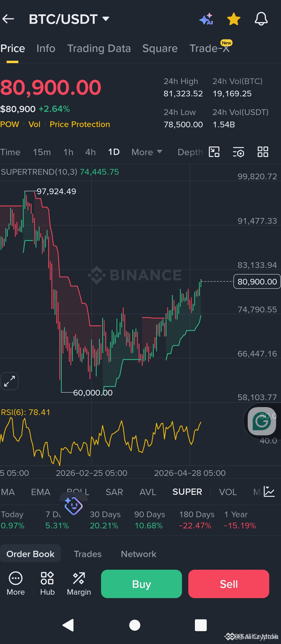Tap the large 80,900.00 last price
The image size is (281, 644).
click(51, 87)
